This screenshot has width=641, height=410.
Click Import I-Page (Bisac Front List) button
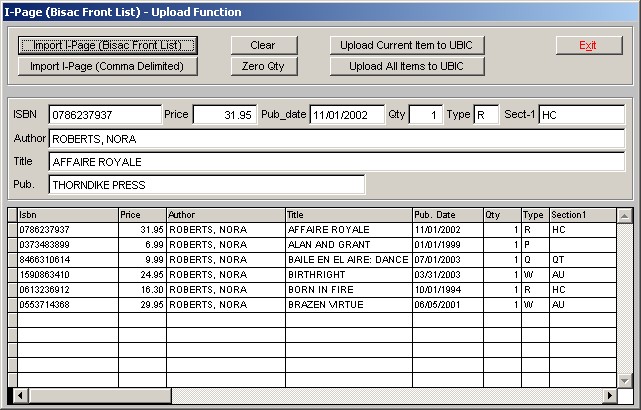click(x=108, y=45)
